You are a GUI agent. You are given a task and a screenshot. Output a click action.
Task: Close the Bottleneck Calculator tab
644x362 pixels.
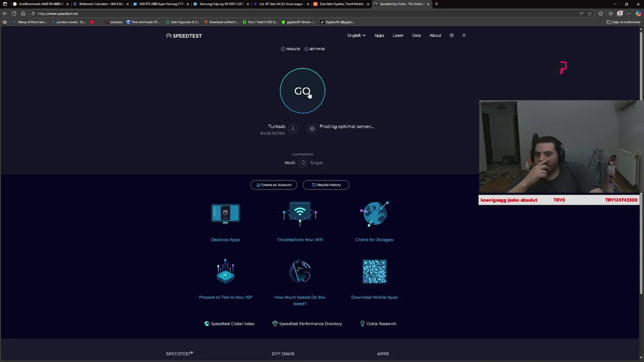(x=127, y=4)
